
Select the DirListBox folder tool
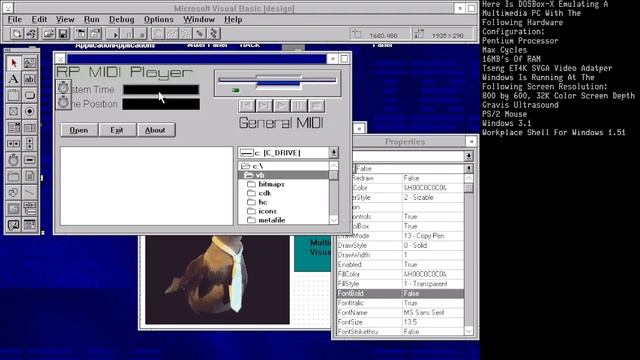click(x=13, y=176)
